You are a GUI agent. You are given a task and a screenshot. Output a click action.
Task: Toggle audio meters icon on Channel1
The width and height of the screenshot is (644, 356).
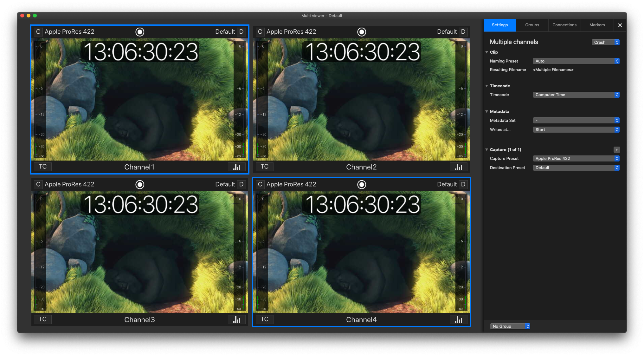pyautogui.click(x=237, y=167)
